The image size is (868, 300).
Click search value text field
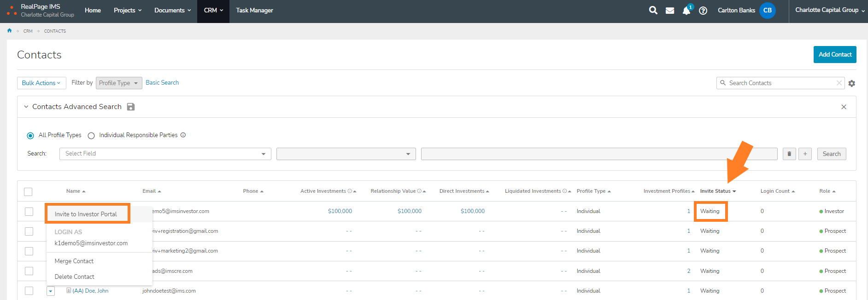click(x=599, y=154)
